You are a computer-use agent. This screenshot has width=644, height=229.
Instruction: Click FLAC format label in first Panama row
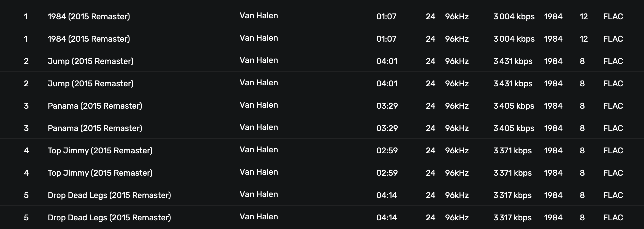(613, 106)
